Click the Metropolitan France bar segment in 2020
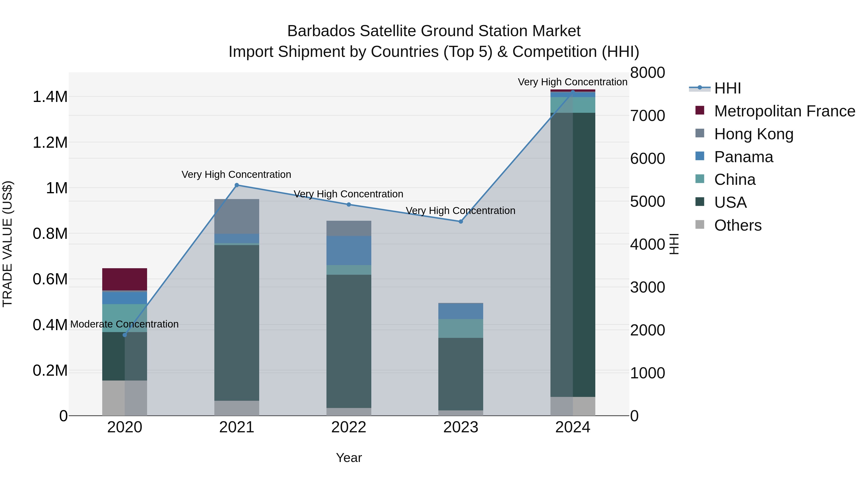The height and width of the screenshot is (488, 868). (x=125, y=279)
